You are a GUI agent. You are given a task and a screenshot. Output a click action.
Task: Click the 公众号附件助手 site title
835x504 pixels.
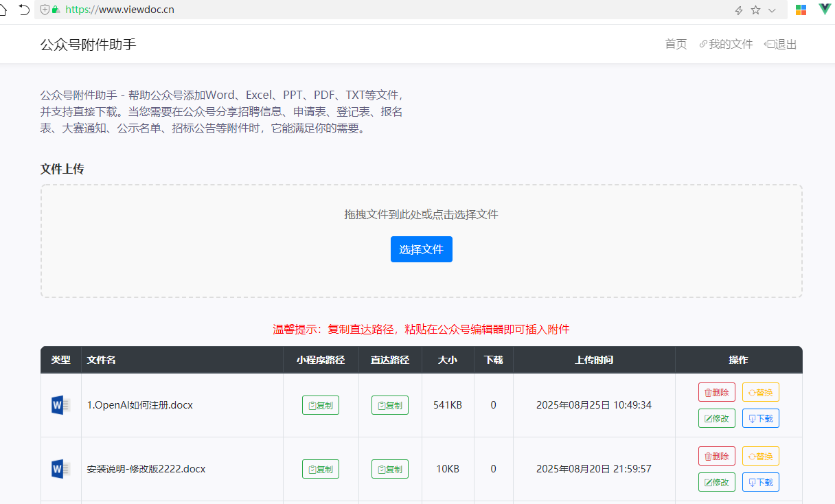(89, 45)
